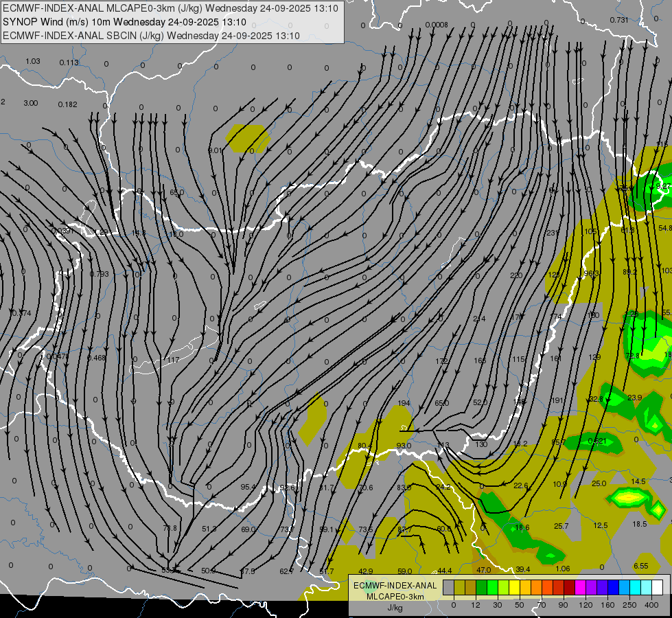This screenshot has height=618, width=672.
Task: Click the map value 0.731
Action: pyautogui.click(x=619, y=20)
